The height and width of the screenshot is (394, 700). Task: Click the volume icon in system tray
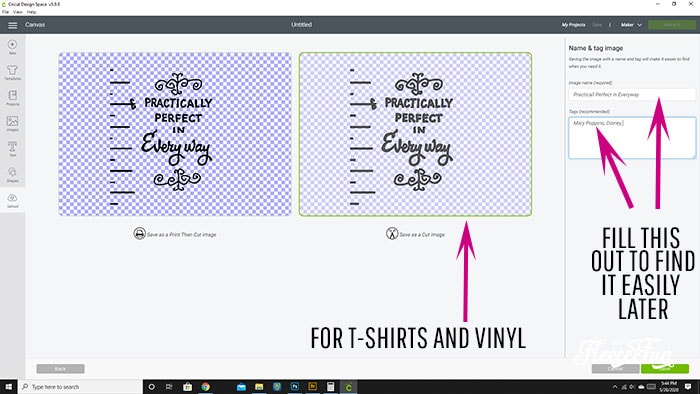point(633,387)
